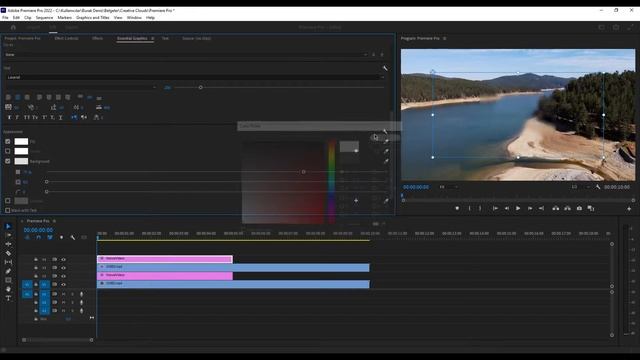Pick fill color with eyedropper
The height and width of the screenshot is (360, 640).
click(386, 142)
